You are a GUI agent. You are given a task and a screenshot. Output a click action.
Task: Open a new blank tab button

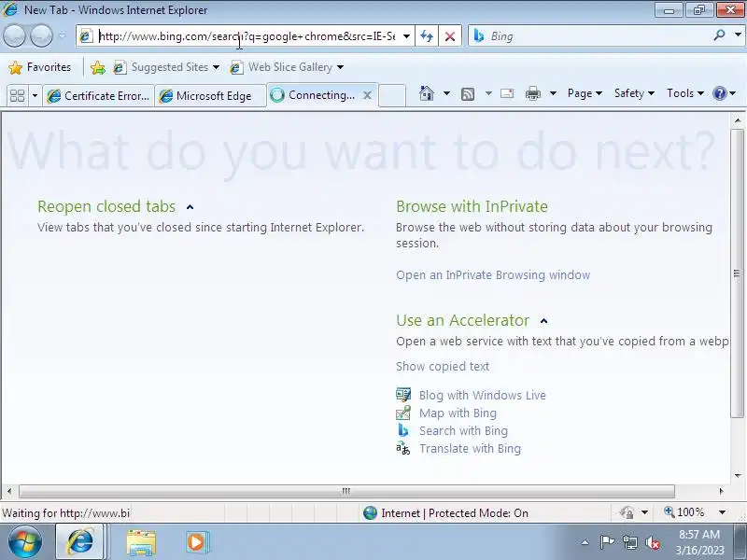coord(392,95)
